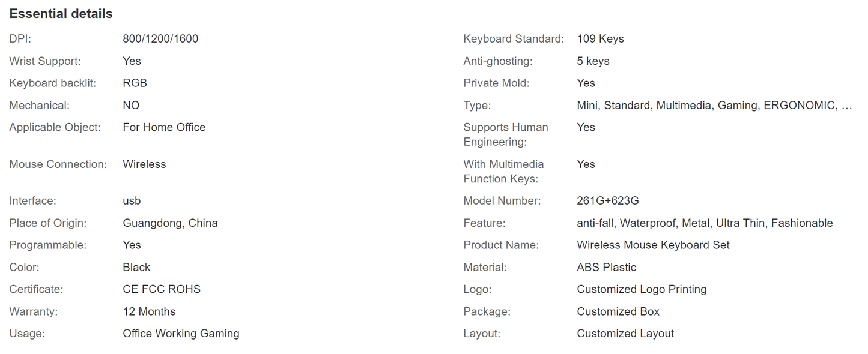Click the Essential details heading

pyautogui.click(x=61, y=14)
